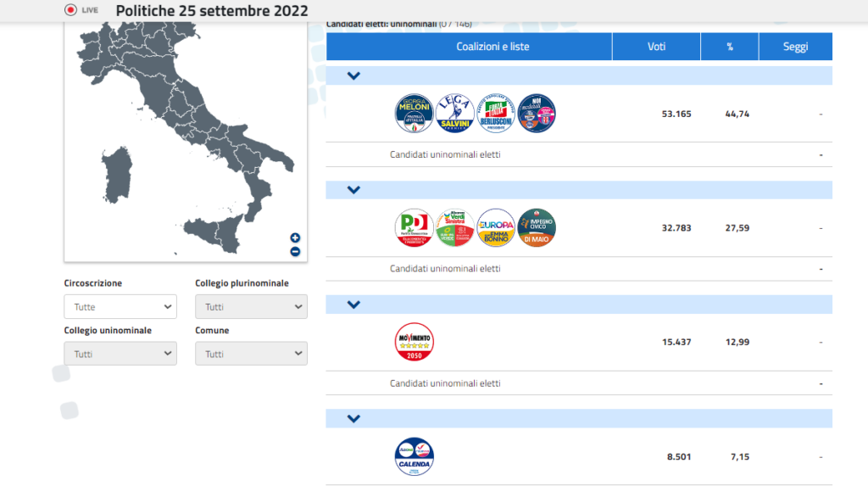The width and height of the screenshot is (868, 486).
Task: Click the Forza Italia Berlusconi logo
Action: 496,113
